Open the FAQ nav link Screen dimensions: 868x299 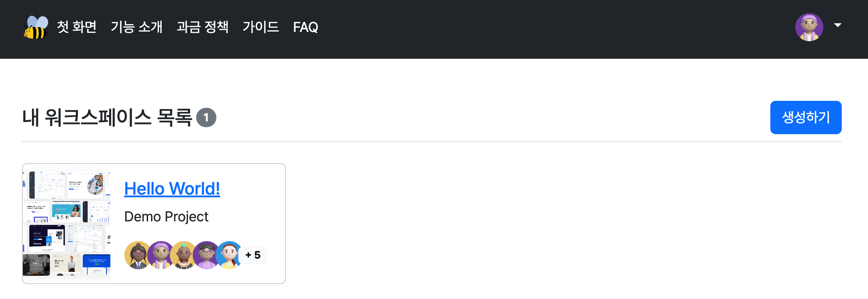[x=306, y=27]
